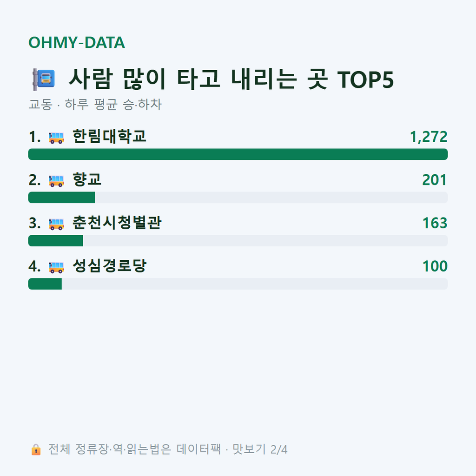The image size is (476, 476).
Task: Click the bus stop sign icon in title
Action: click(44, 79)
